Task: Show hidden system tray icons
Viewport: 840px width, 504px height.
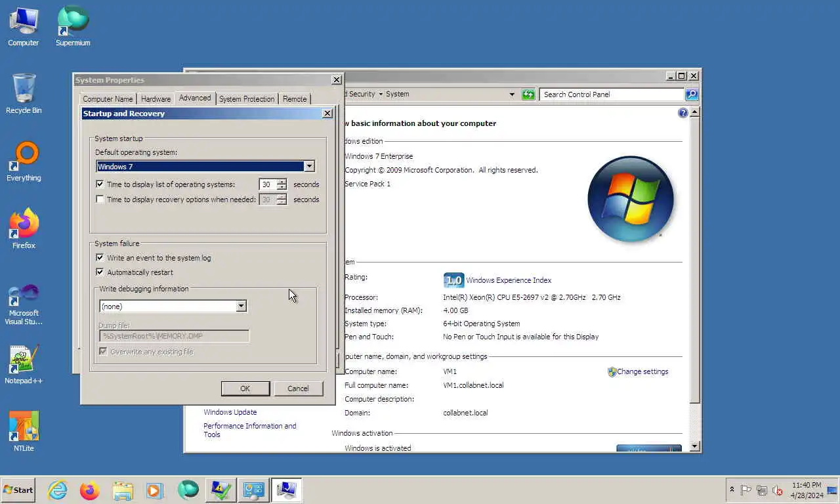Action: tap(732, 490)
